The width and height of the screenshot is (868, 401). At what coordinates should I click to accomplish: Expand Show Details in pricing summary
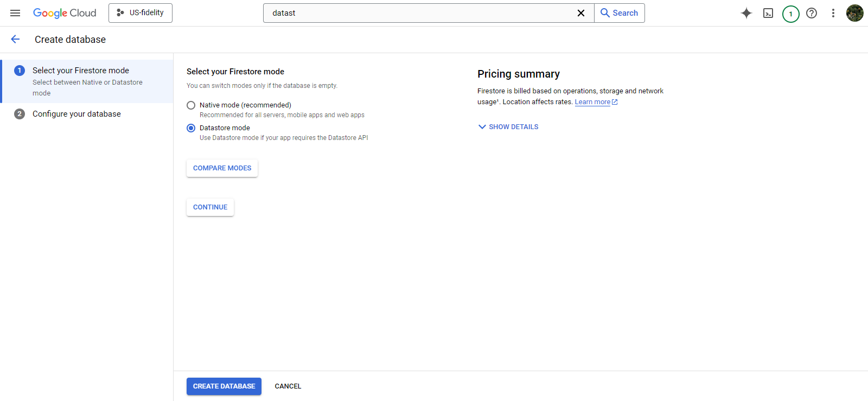coord(508,127)
